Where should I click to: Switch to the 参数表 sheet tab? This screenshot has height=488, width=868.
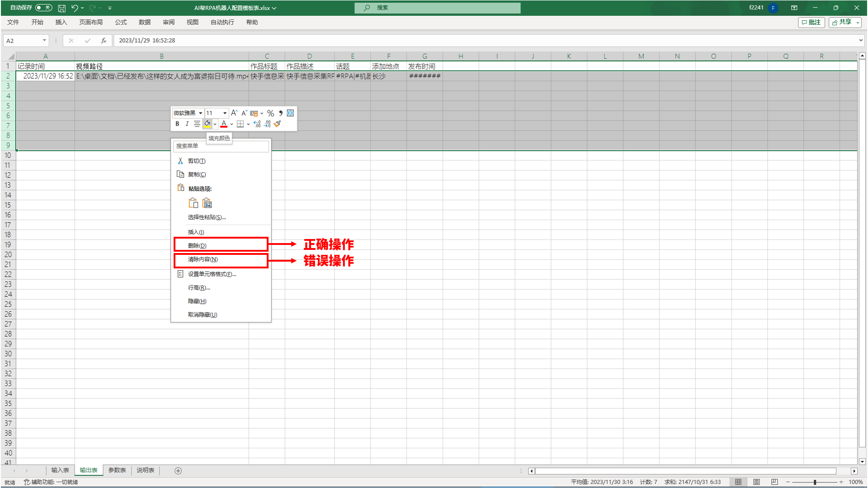point(117,470)
